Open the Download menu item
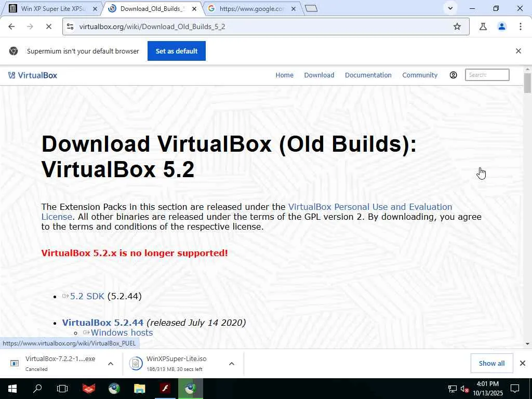The height and width of the screenshot is (399, 532). [319, 75]
